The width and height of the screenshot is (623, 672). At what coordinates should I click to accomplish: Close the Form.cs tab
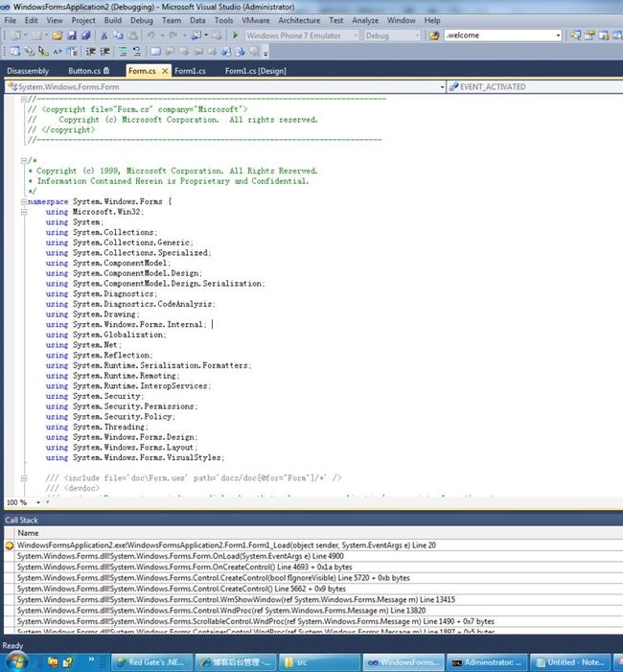point(165,71)
